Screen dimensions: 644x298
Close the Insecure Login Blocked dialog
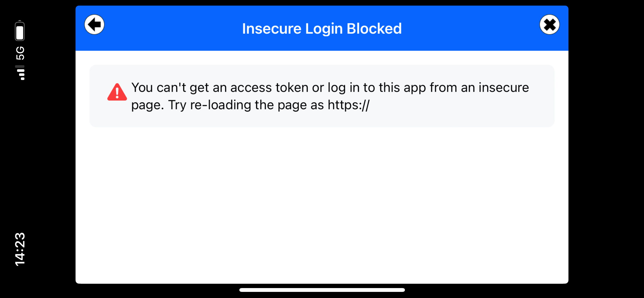point(549,25)
